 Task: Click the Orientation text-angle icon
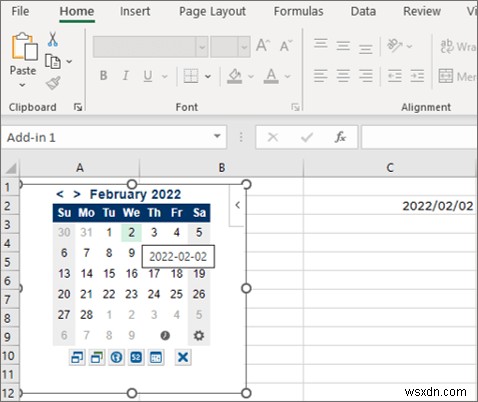point(395,46)
